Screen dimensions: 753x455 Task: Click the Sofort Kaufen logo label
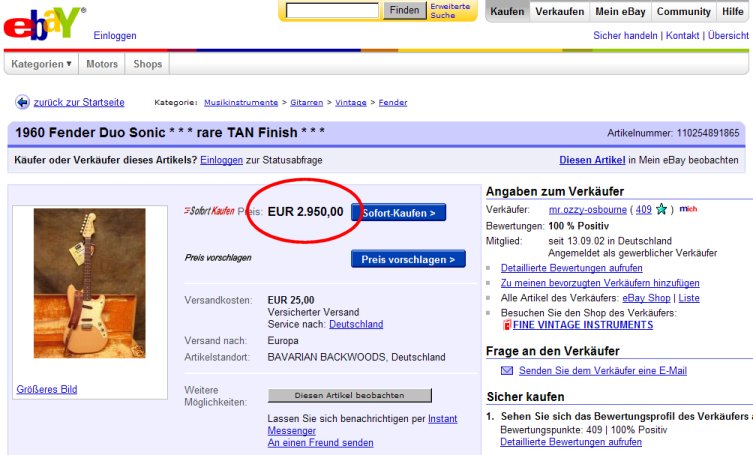pos(209,211)
